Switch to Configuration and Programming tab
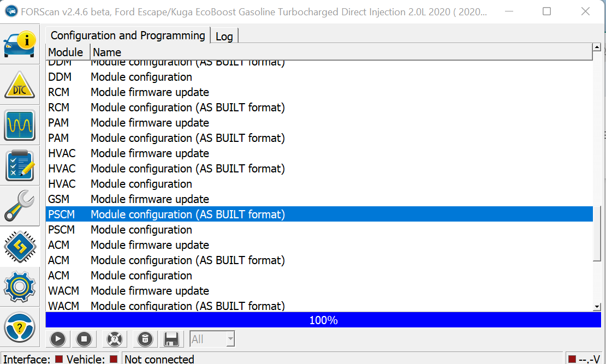 (127, 35)
